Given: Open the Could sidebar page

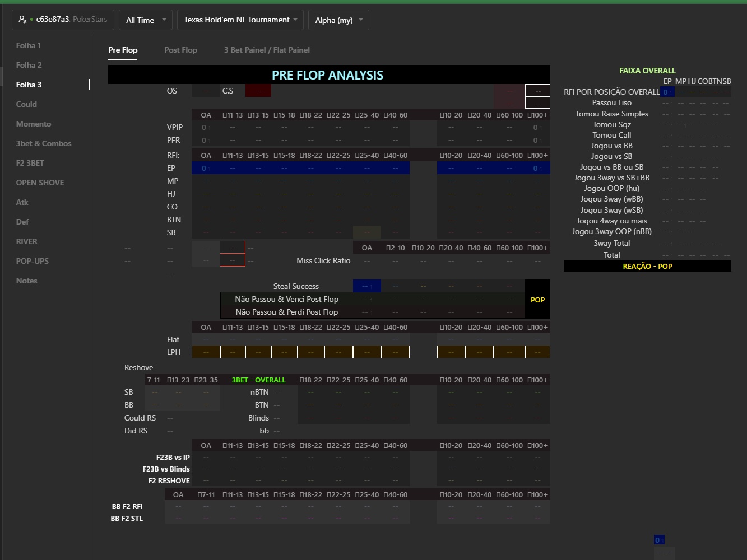Looking at the screenshot, I should tap(26, 104).
